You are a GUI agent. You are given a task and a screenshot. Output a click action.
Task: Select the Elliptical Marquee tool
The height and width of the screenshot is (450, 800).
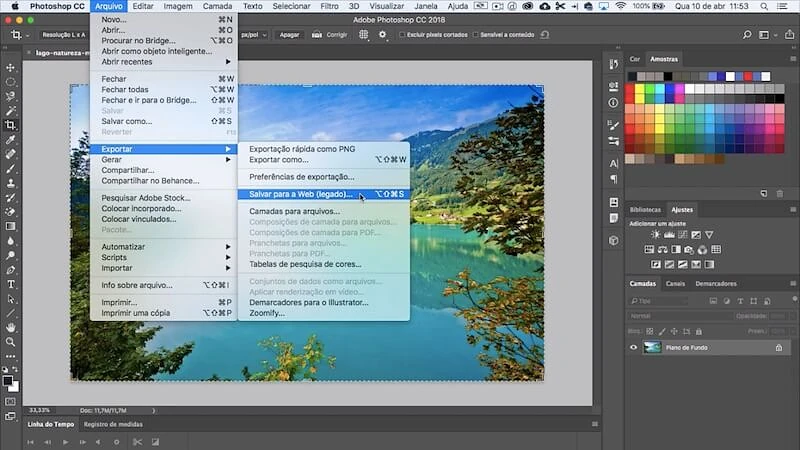pyautogui.click(x=10, y=82)
